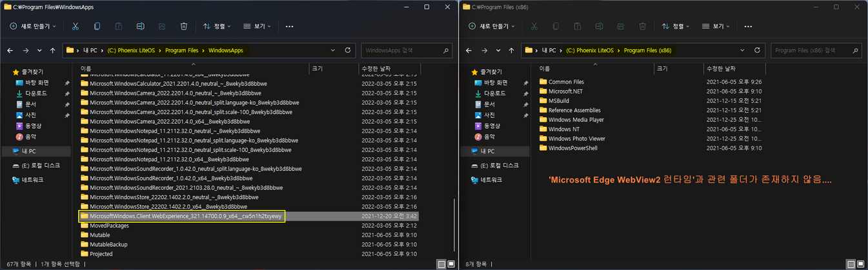
Task: Click Program Files (x86) 검색 search box
Action: point(816,50)
